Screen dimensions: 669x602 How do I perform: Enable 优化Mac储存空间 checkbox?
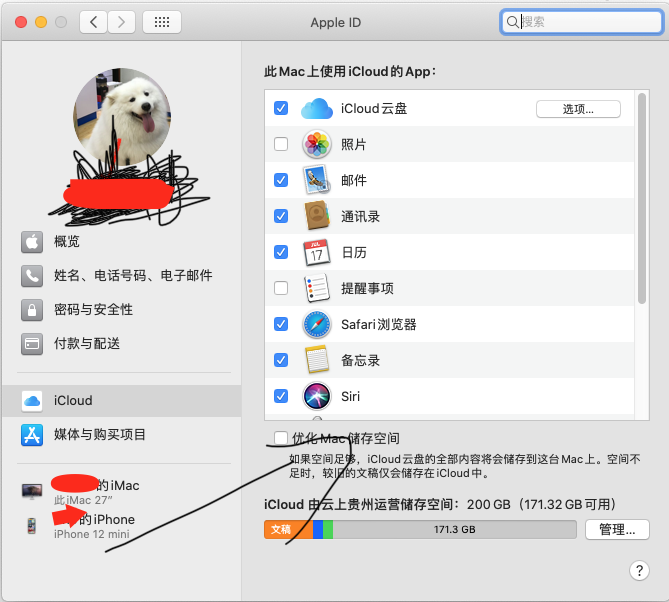point(281,438)
